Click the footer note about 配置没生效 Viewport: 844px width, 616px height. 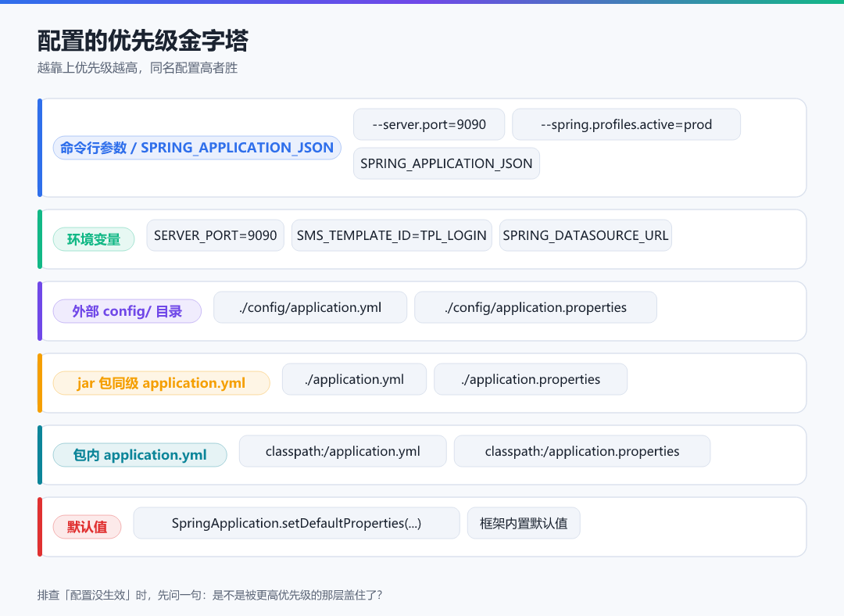210,595
